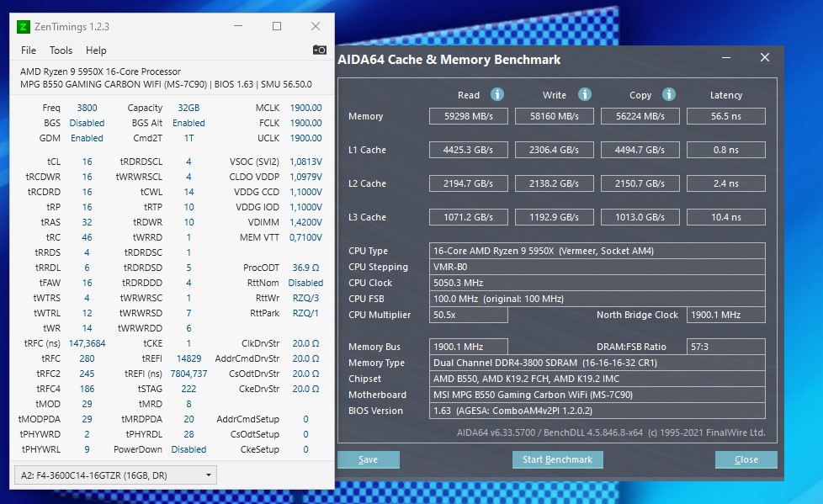Click the tWTRL value 12
823x504 pixels.
click(88, 313)
